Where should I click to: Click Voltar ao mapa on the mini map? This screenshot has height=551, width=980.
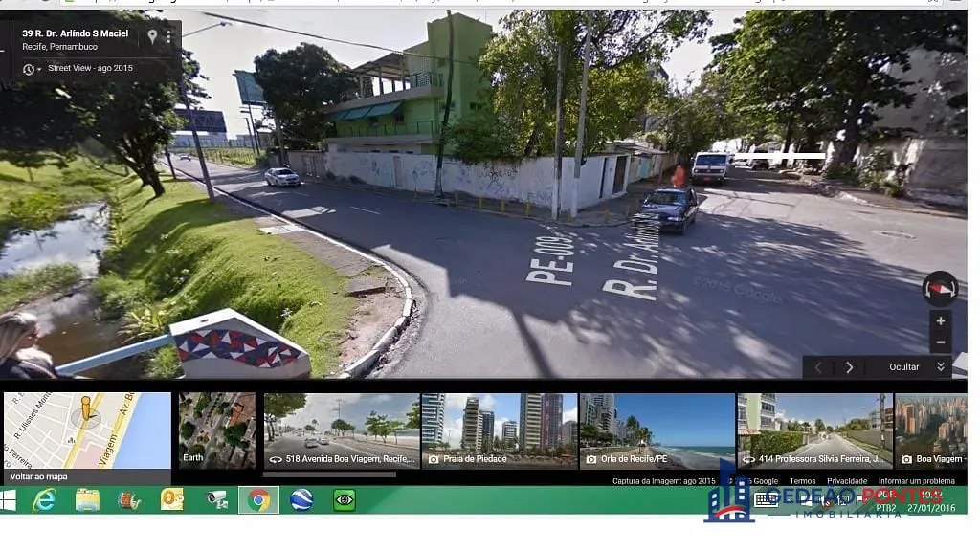tap(38, 476)
